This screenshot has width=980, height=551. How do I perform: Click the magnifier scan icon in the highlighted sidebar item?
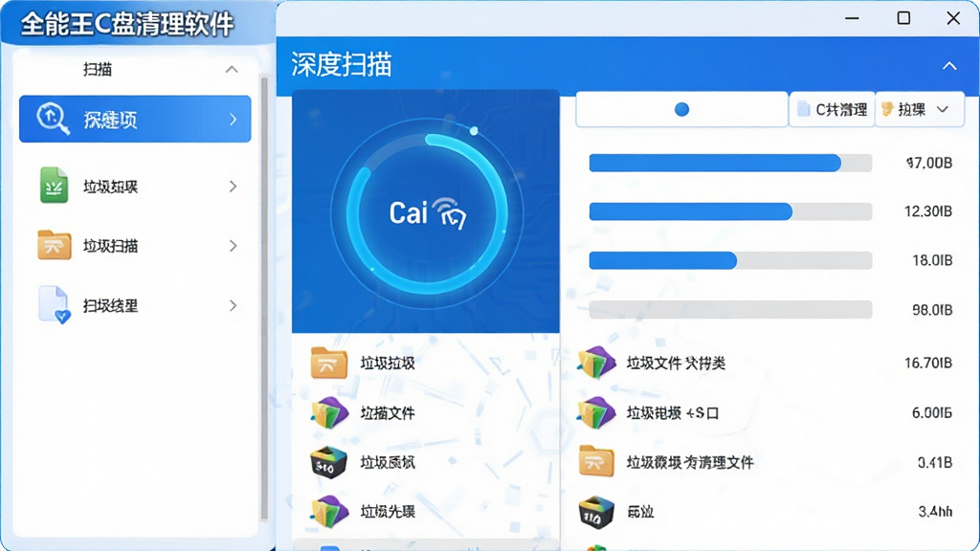pos(53,119)
